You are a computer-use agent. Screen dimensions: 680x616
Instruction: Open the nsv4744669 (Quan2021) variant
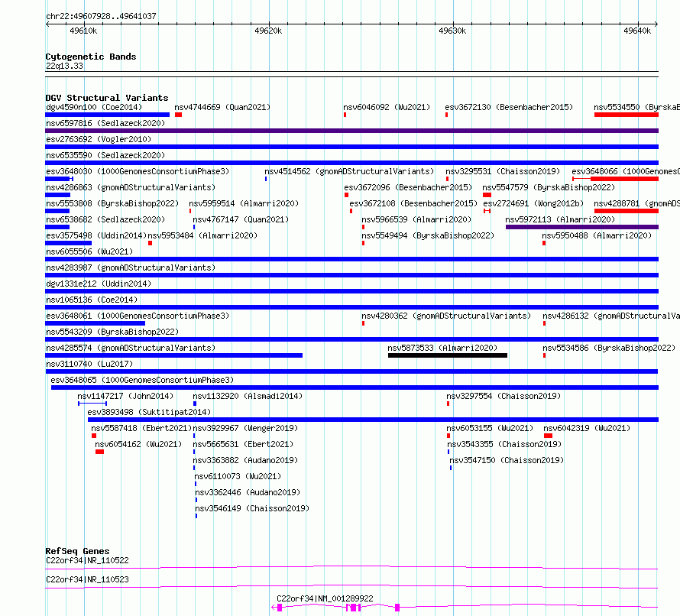click(222, 107)
